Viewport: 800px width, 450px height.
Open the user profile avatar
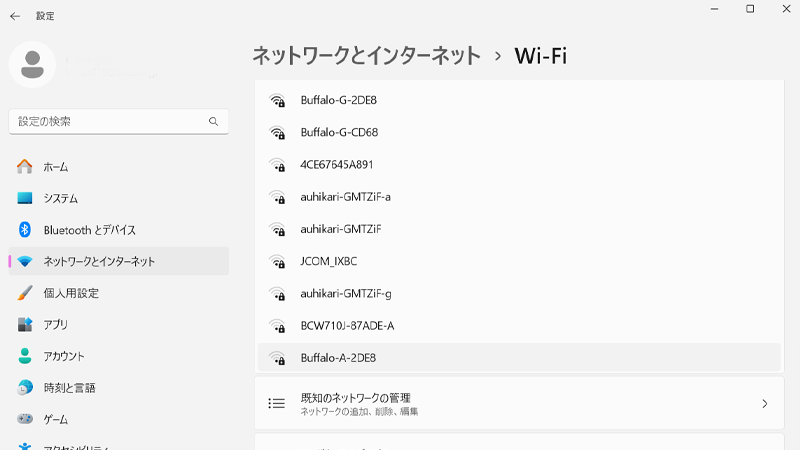pyautogui.click(x=32, y=65)
